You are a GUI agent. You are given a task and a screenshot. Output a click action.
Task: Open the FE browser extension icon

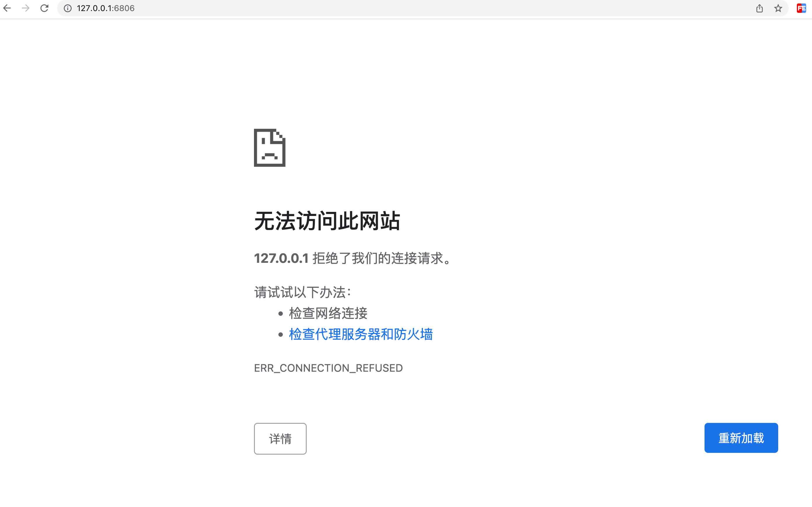tap(801, 8)
